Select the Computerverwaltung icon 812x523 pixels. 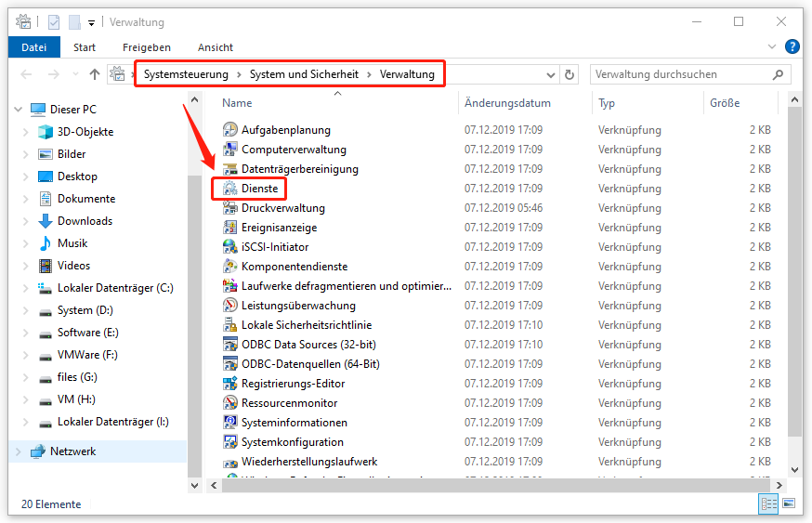[229, 150]
